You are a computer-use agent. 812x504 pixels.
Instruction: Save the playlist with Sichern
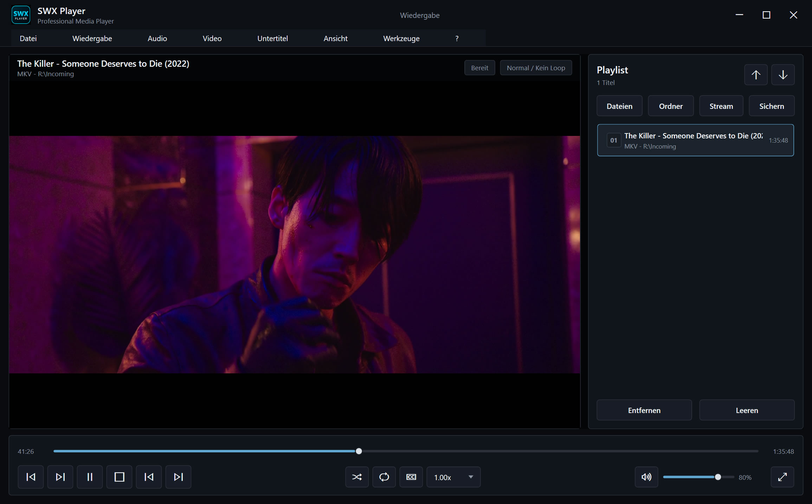[772, 106]
